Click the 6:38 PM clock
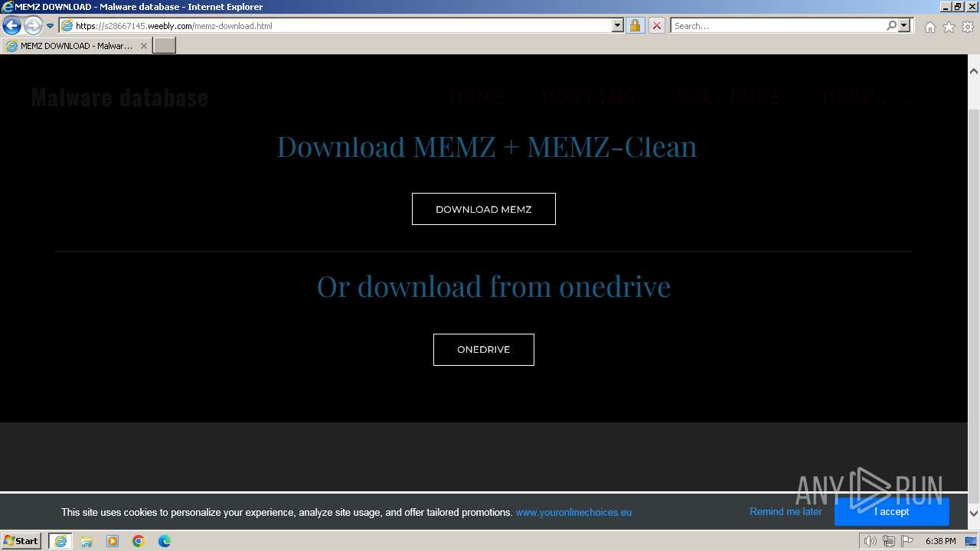 tap(940, 541)
